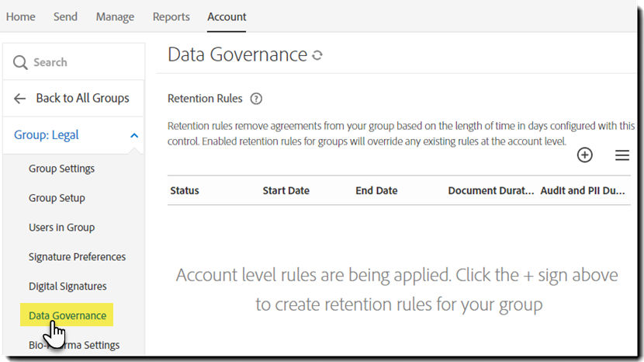Select the Account tab

tap(227, 17)
